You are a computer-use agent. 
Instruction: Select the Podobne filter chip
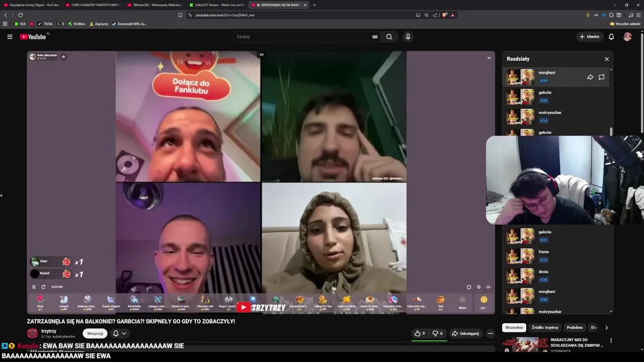click(x=575, y=328)
